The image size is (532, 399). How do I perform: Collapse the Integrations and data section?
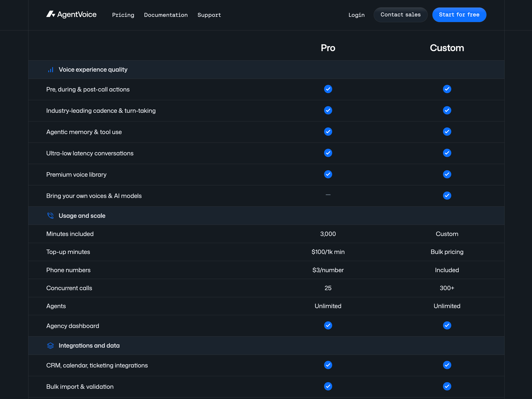point(89,345)
